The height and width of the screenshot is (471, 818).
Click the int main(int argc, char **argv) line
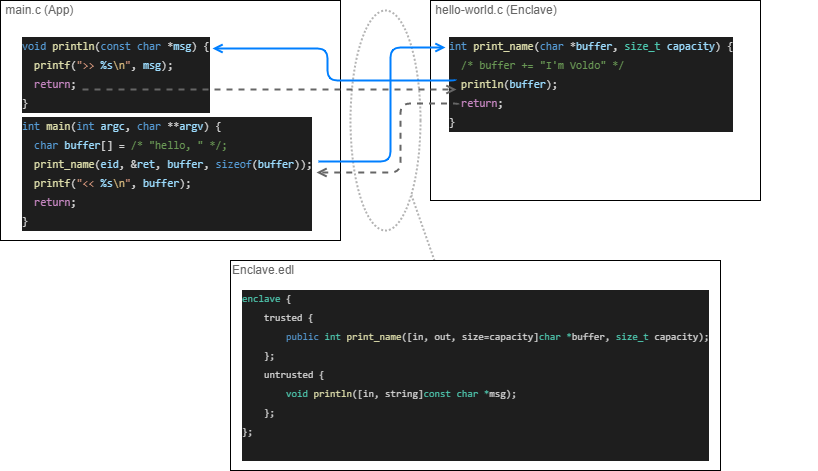[120, 127]
